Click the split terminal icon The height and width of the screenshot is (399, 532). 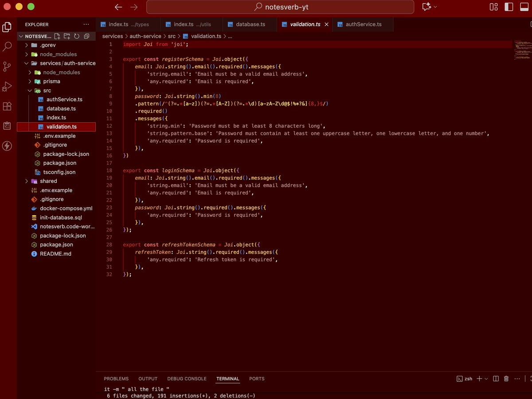[x=496, y=379]
